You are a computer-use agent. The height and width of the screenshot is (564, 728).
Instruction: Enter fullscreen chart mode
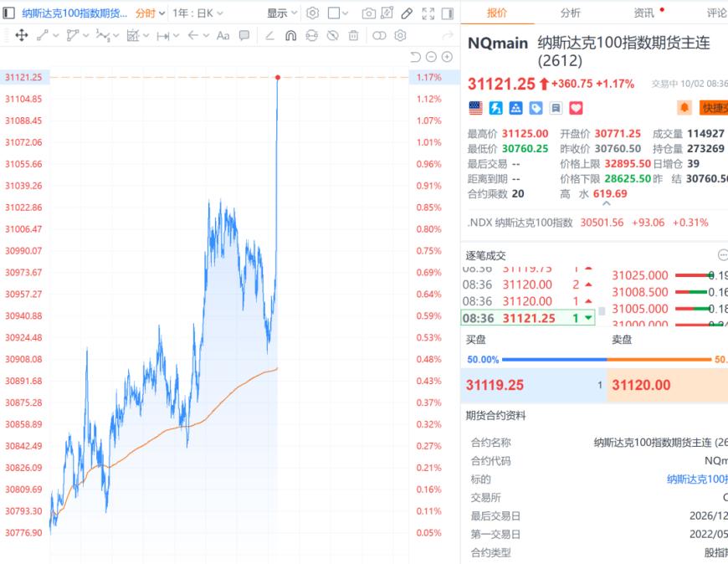click(428, 13)
